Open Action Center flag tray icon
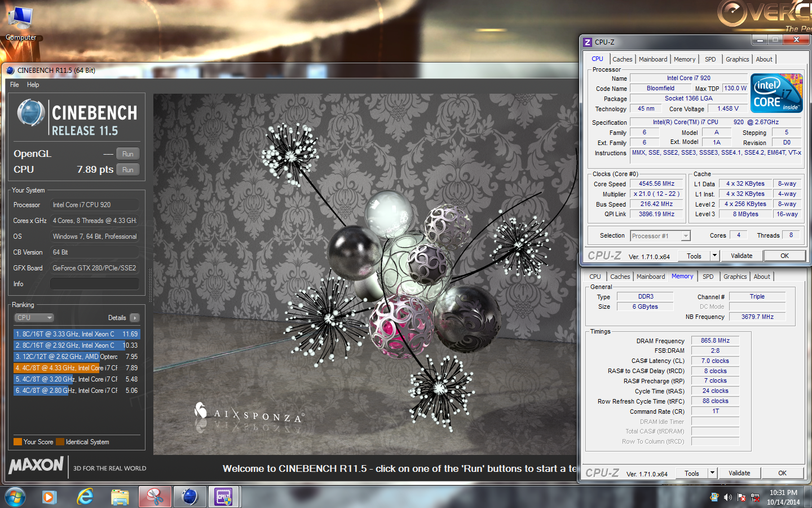This screenshot has height=508, width=812. coord(742,497)
